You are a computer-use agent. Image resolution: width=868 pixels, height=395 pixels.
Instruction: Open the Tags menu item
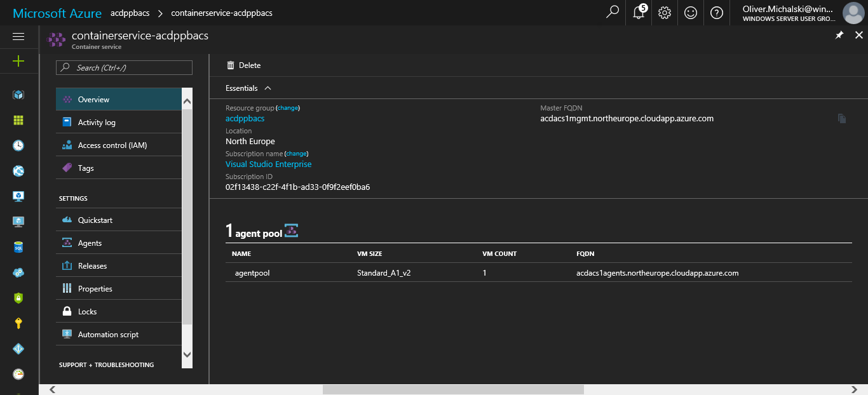pos(119,168)
